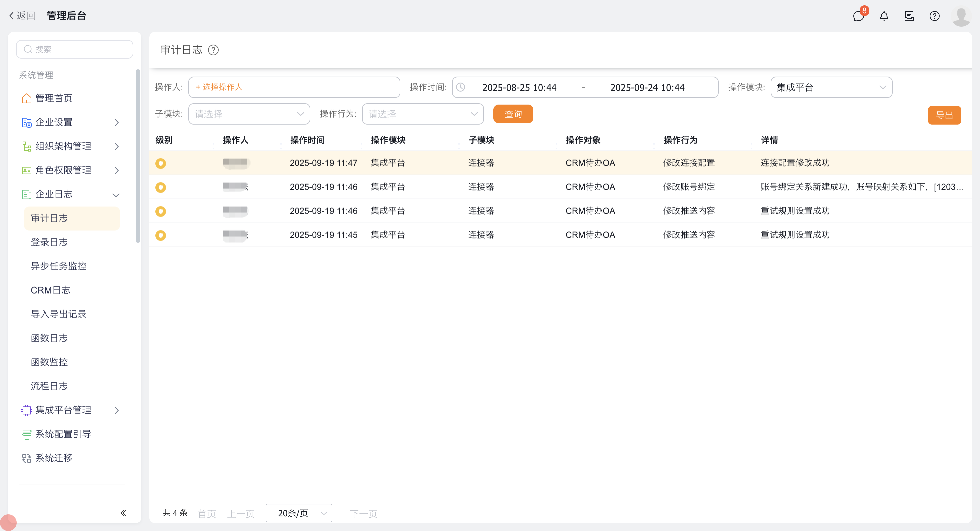Viewport: 980px width, 531px height.
Task: Click the 查询 button
Action: tap(513, 114)
